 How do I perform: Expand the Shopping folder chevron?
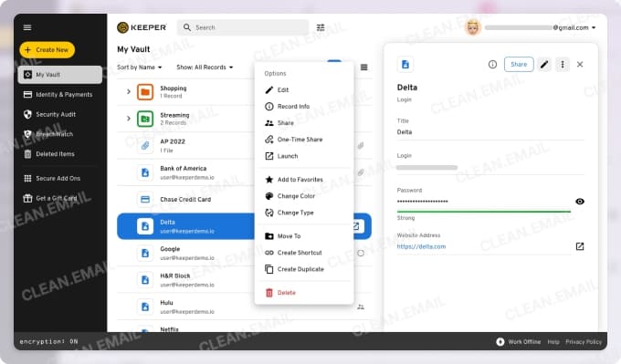pyautogui.click(x=129, y=91)
